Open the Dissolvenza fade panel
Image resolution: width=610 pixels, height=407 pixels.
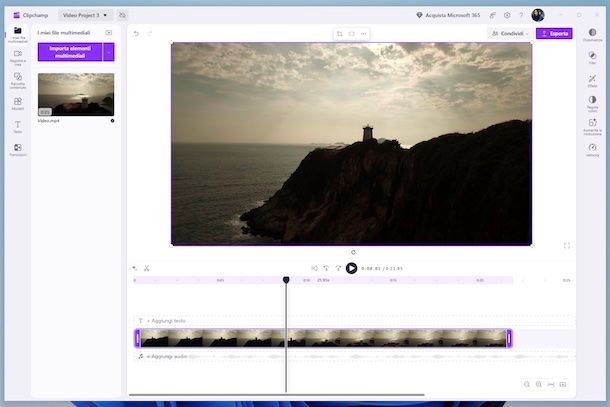point(592,35)
